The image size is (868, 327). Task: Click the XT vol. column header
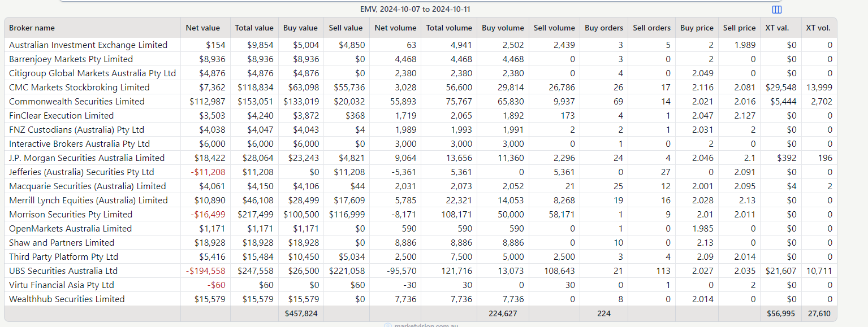pos(818,28)
